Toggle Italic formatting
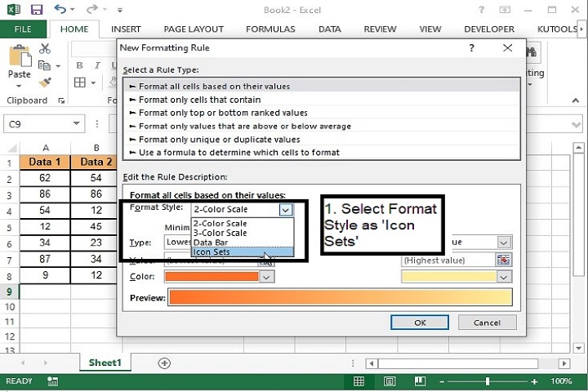 (x=97, y=65)
